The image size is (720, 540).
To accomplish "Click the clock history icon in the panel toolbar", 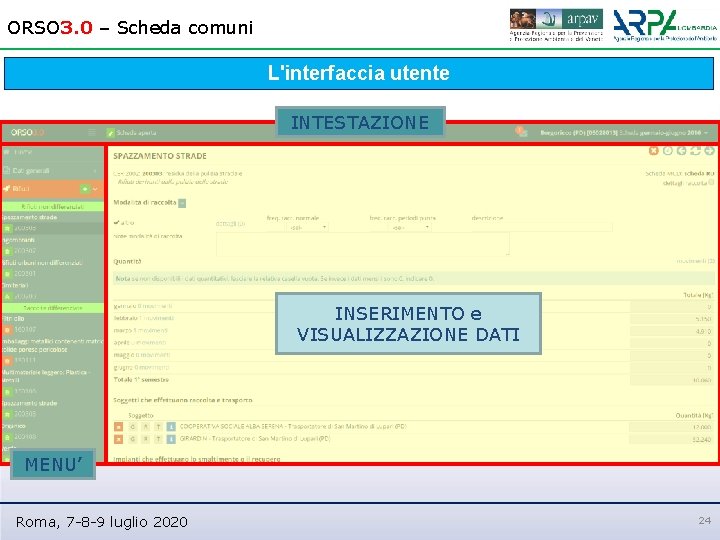I will click(x=668, y=151).
